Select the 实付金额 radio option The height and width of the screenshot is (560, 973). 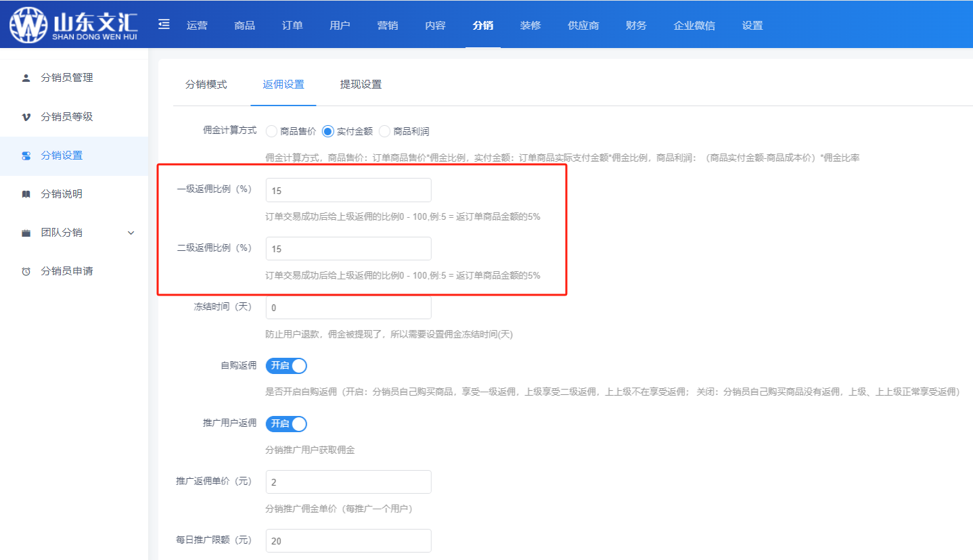(328, 131)
